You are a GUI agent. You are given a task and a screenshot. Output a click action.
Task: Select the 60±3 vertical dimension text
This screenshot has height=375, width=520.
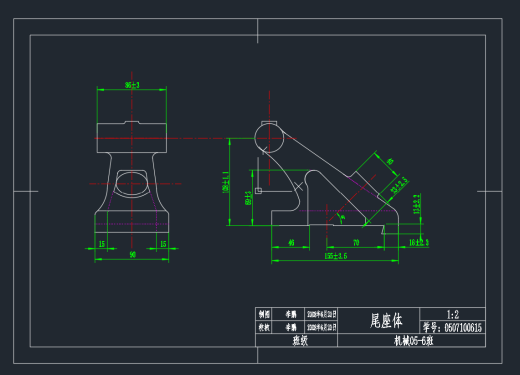248,198
